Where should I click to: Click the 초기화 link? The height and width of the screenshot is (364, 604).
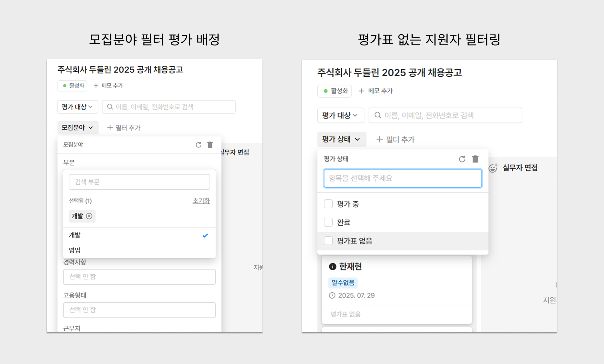pyautogui.click(x=201, y=201)
